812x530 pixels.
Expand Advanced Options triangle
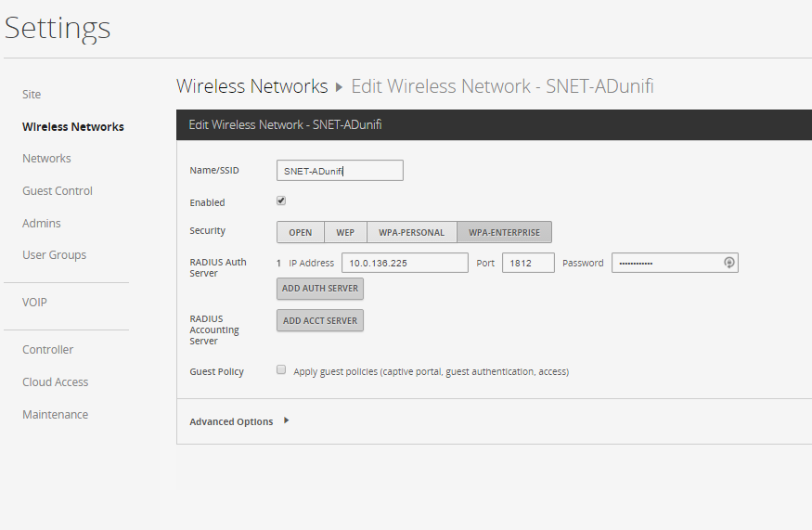[x=286, y=420]
